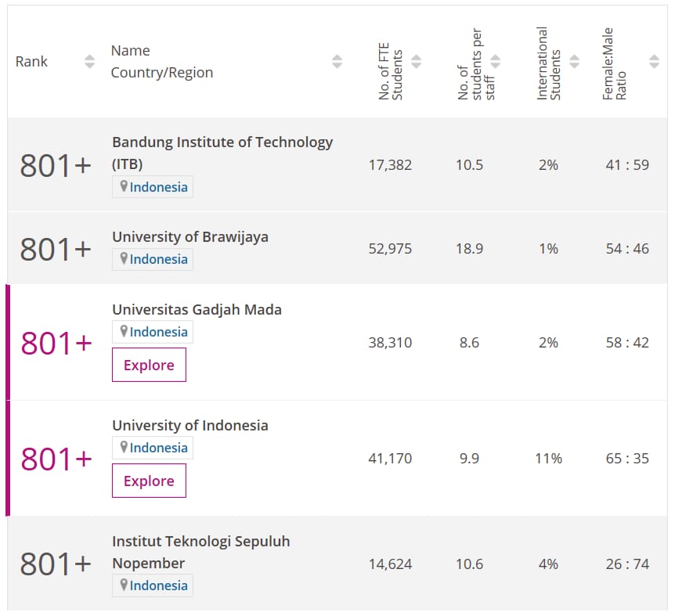This screenshot has height=616, width=675.
Task: Sort by Female:Male Ratio arrows
Action: point(654,61)
